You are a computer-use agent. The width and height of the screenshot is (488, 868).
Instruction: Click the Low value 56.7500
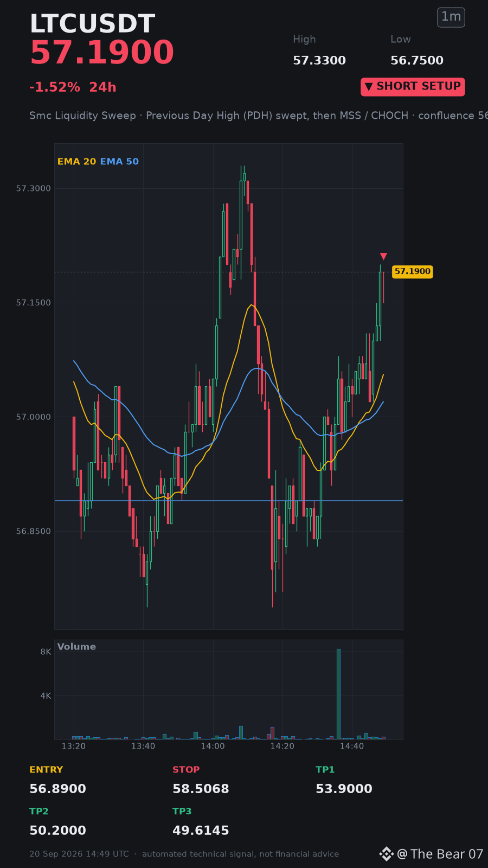(417, 60)
